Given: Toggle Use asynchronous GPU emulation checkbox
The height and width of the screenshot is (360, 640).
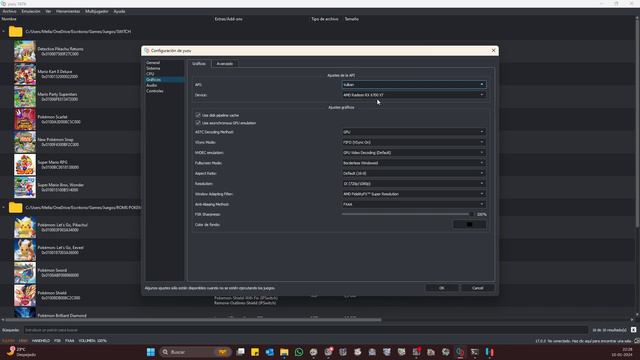Looking at the screenshot, I should click(x=198, y=122).
